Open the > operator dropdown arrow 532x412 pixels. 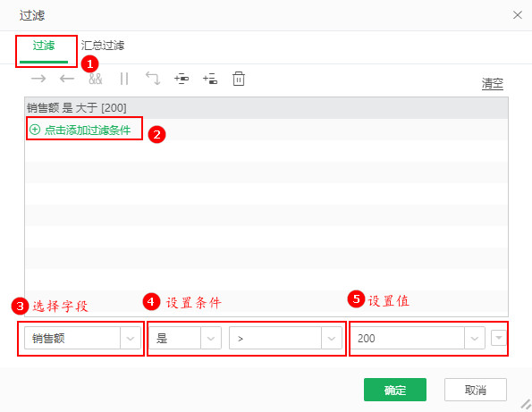pos(332,338)
